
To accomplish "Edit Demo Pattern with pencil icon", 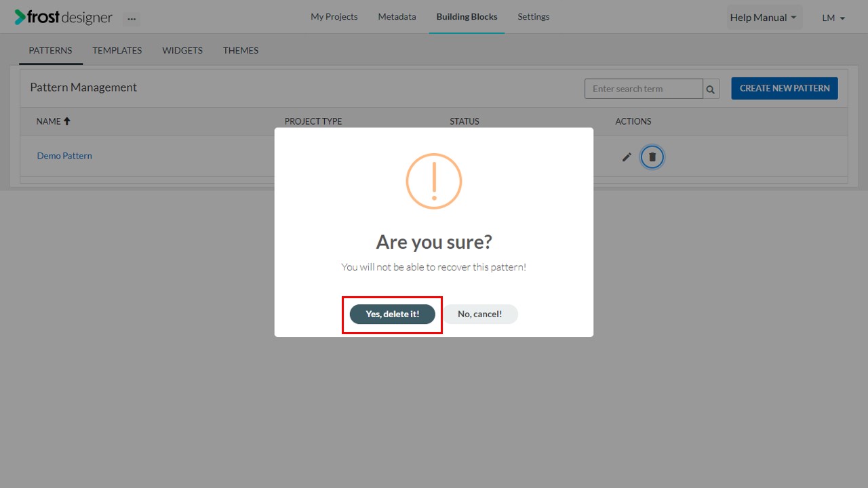I will (x=627, y=157).
